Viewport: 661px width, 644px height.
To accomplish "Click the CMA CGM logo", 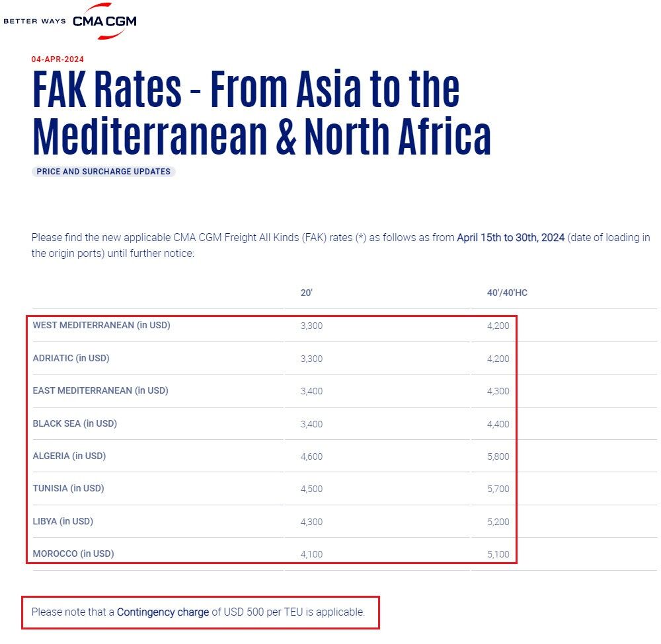I will tap(104, 20).
